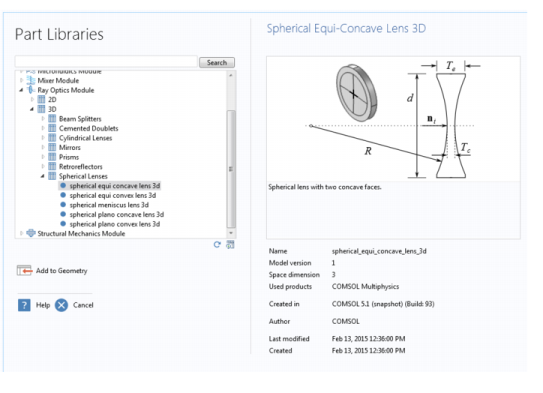Viewport: 543px width, 393px height.
Task: Select spherical meniscus lens 3d
Action: click(109, 205)
